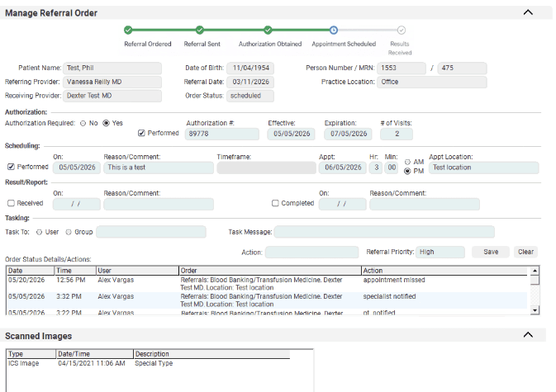Click the Appointment Scheduled step marker
556x392 pixels.
click(333, 30)
